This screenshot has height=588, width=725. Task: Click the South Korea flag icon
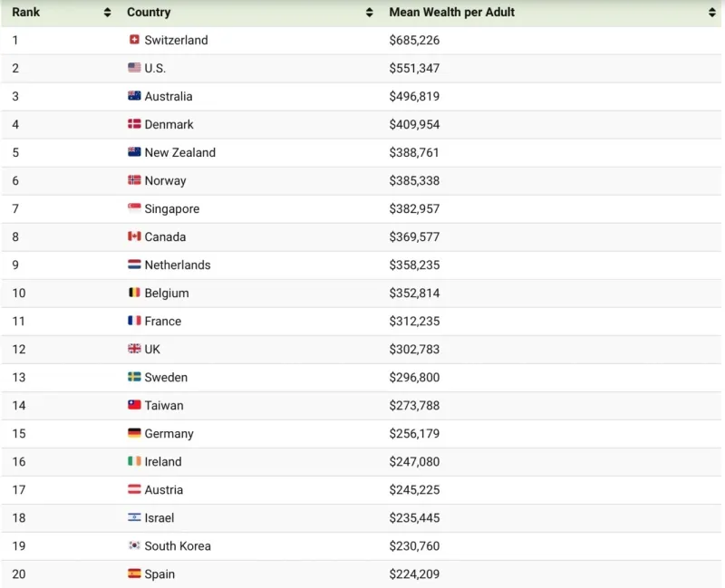click(x=134, y=545)
